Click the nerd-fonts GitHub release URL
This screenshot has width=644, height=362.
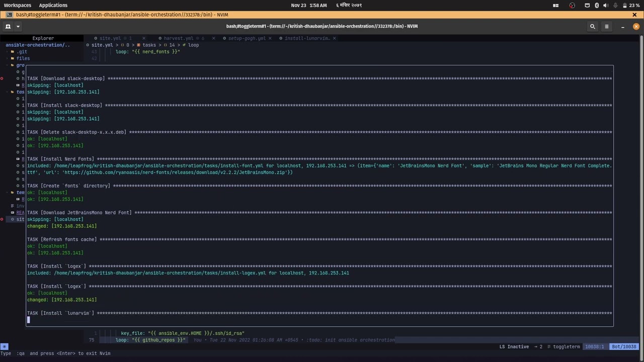(x=174, y=172)
